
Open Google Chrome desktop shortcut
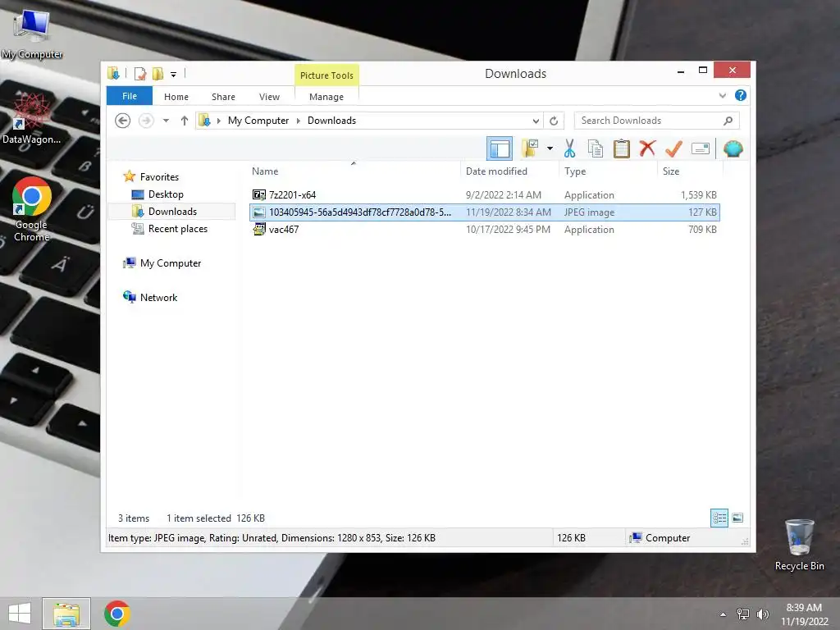click(x=32, y=209)
